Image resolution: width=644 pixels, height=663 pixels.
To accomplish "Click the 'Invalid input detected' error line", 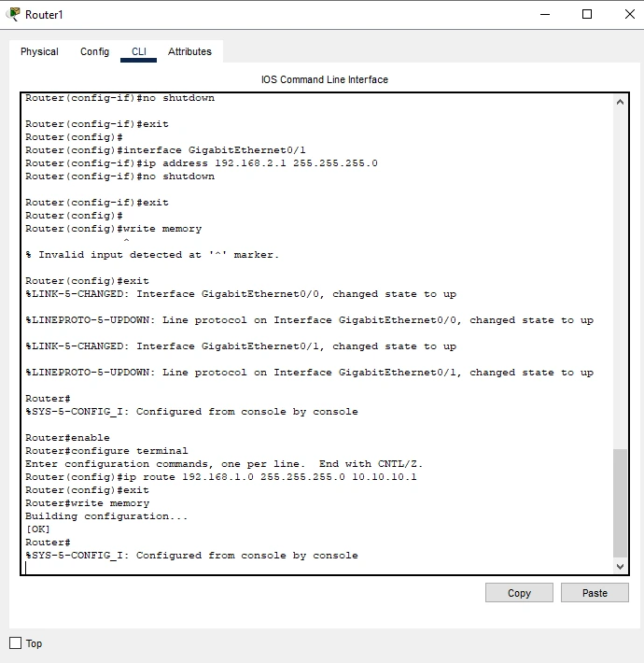I will [x=152, y=255].
